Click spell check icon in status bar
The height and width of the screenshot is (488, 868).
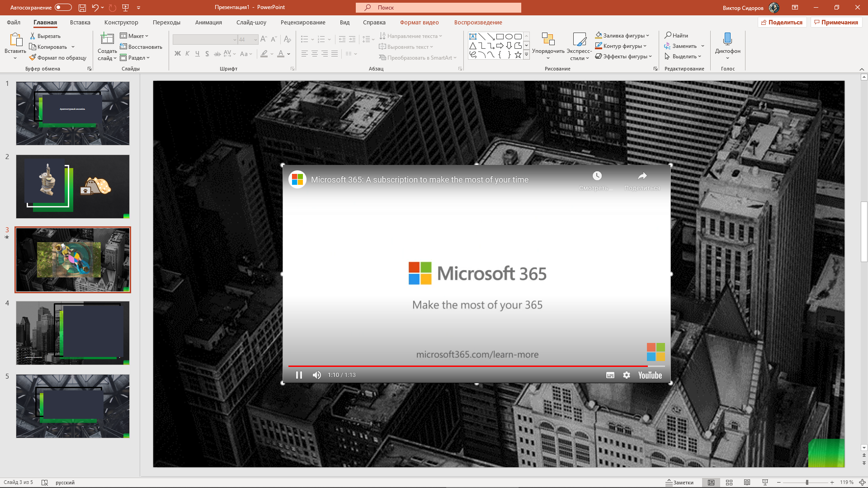click(45, 483)
